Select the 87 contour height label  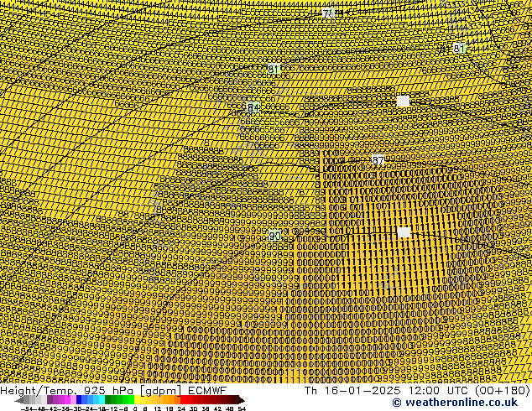click(378, 160)
